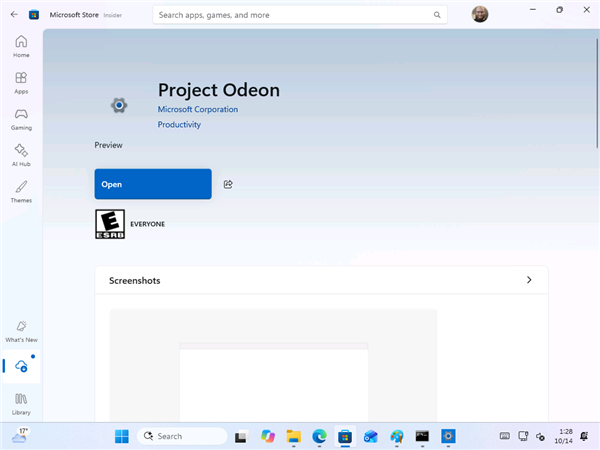Open AI Hub in sidebar
This screenshot has width=600, height=450.
pyautogui.click(x=21, y=155)
